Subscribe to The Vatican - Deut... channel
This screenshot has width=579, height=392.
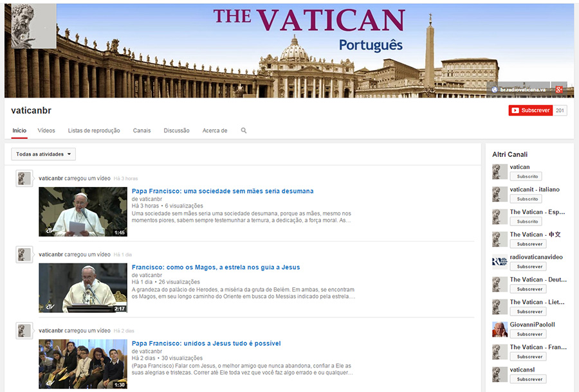(x=528, y=289)
